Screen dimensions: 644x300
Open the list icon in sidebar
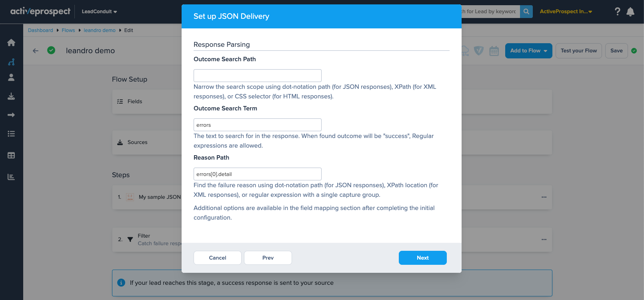pyautogui.click(x=11, y=134)
